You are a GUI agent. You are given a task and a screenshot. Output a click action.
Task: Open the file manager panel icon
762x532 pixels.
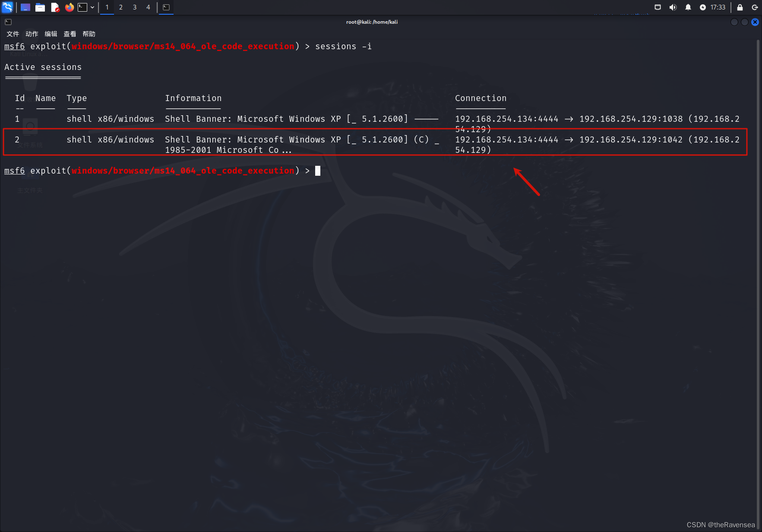click(40, 7)
